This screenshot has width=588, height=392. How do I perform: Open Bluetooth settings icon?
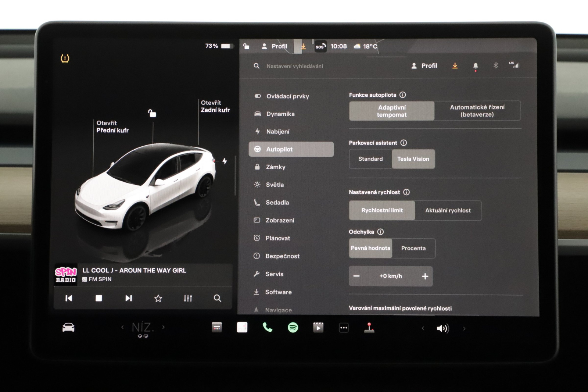pyautogui.click(x=496, y=65)
